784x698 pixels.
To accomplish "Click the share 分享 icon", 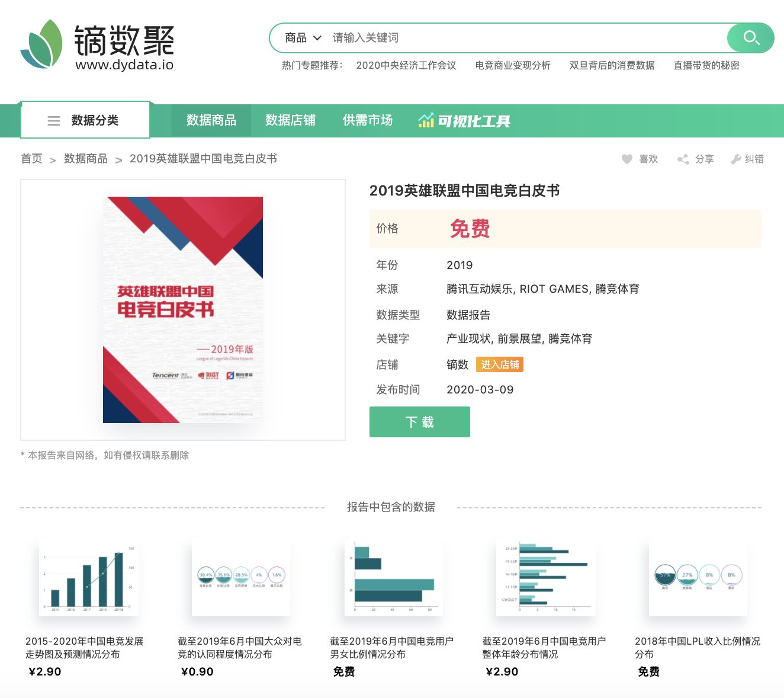I will pyautogui.click(x=683, y=159).
